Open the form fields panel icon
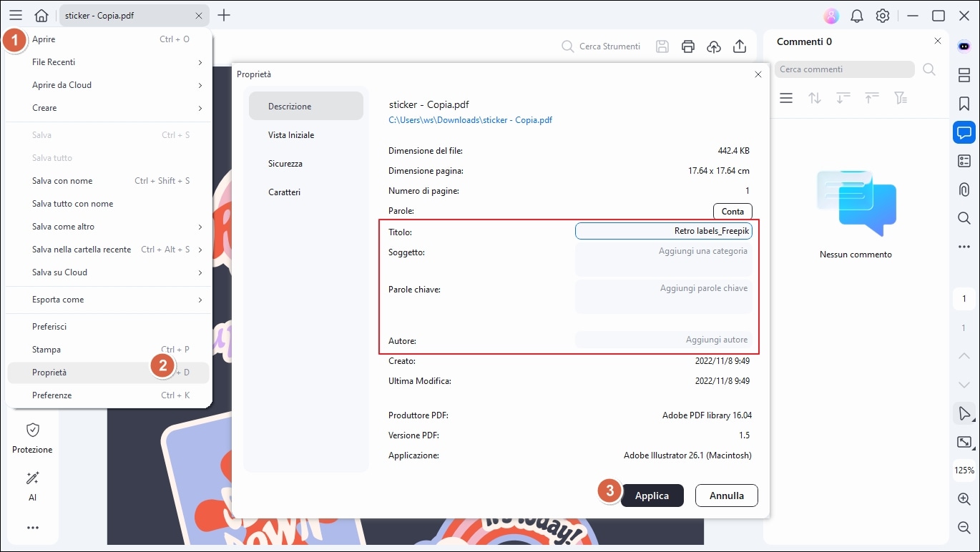 [964, 161]
